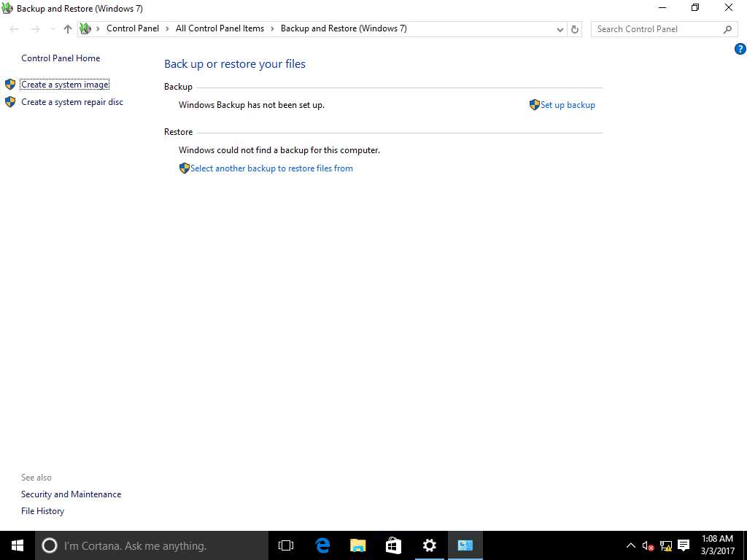Open Action Center notifications icon
Screen dimensions: 747x560
click(x=684, y=545)
